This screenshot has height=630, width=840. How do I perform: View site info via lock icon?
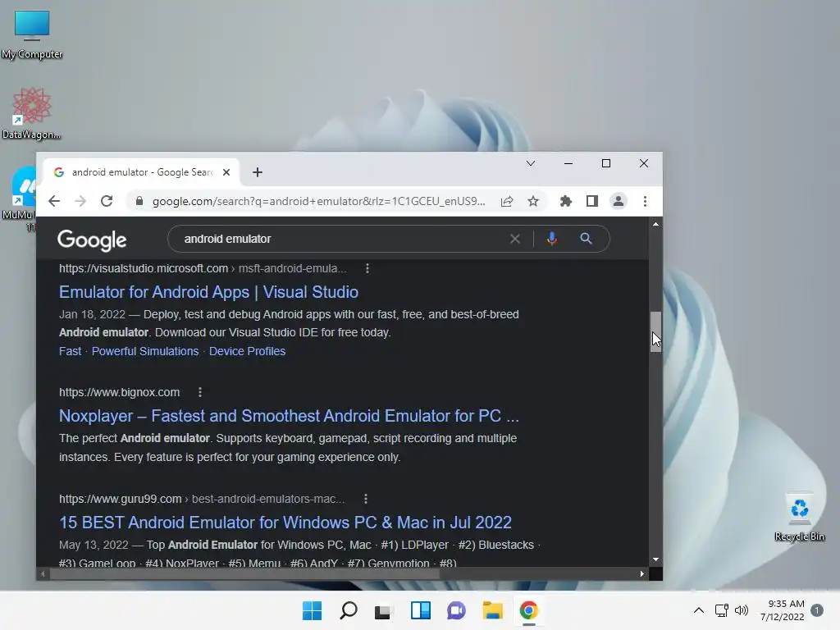[x=139, y=201]
